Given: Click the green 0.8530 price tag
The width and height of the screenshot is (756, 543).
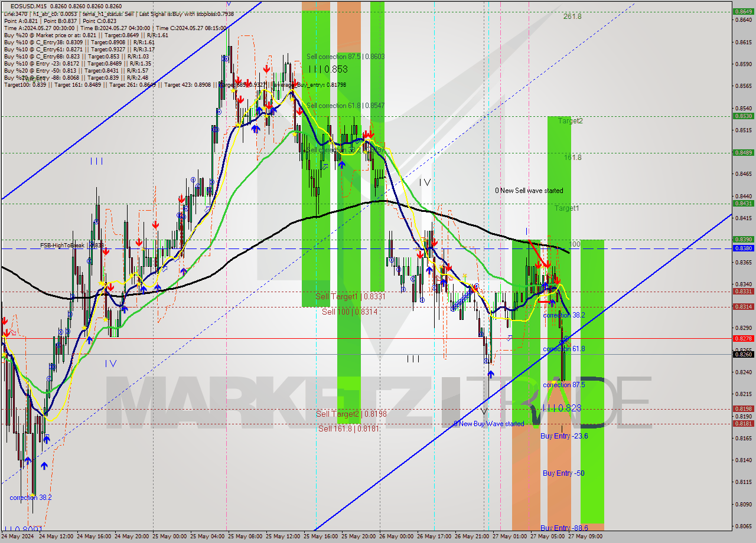Looking at the screenshot, I should (742, 116).
